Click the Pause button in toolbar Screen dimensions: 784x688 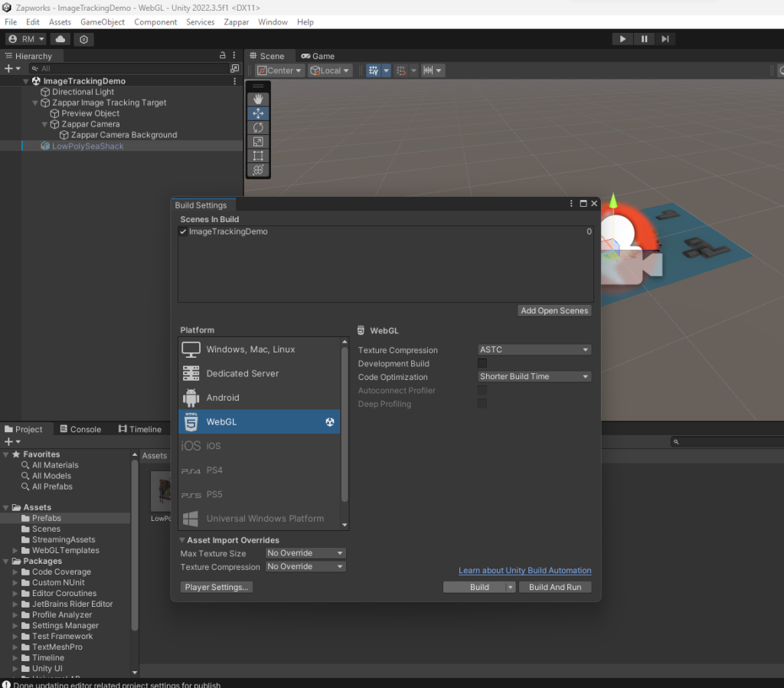pos(644,39)
